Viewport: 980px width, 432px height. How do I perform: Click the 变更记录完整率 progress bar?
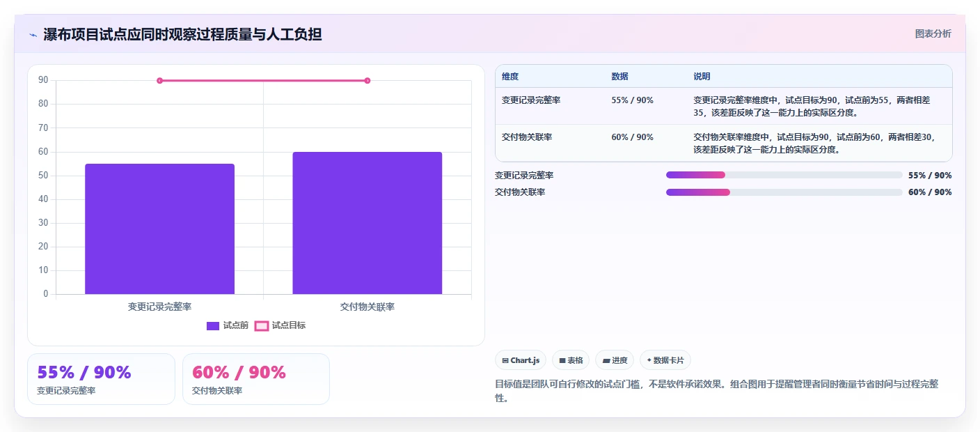pyautogui.click(x=784, y=175)
